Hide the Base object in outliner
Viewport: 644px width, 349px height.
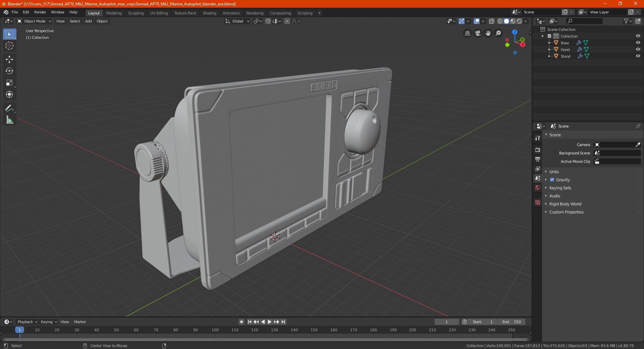[638, 43]
